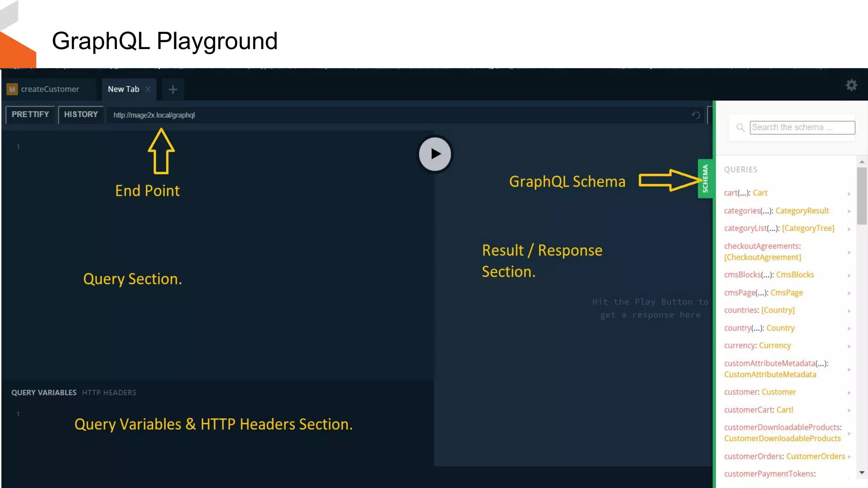
Task: Click the schema list scrollbar thumb
Action: tap(862, 196)
